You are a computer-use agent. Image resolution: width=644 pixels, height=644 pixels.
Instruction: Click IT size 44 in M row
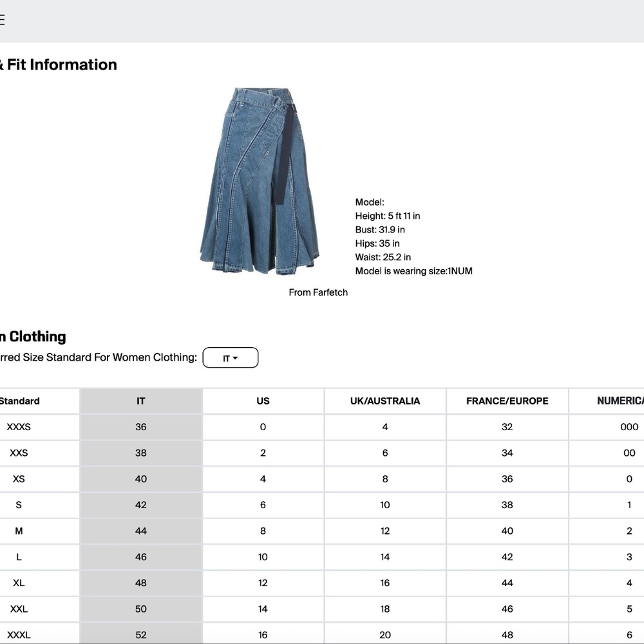[141, 531]
